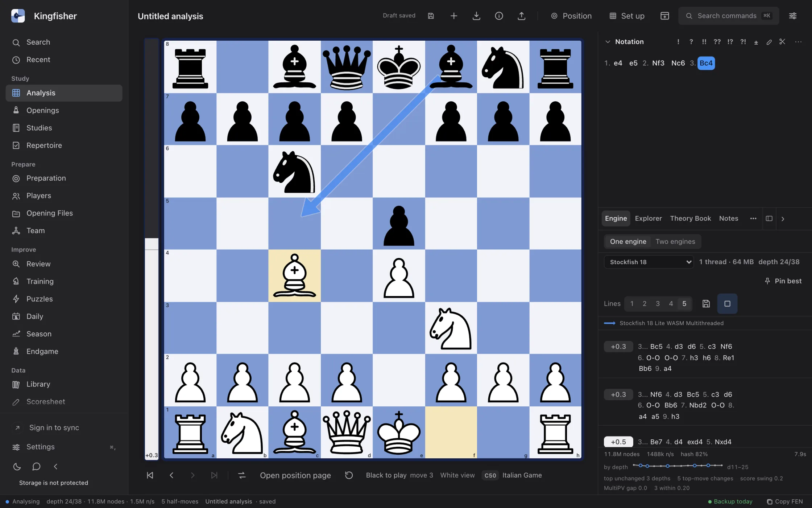Open the Theory Book tab

click(690, 218)
